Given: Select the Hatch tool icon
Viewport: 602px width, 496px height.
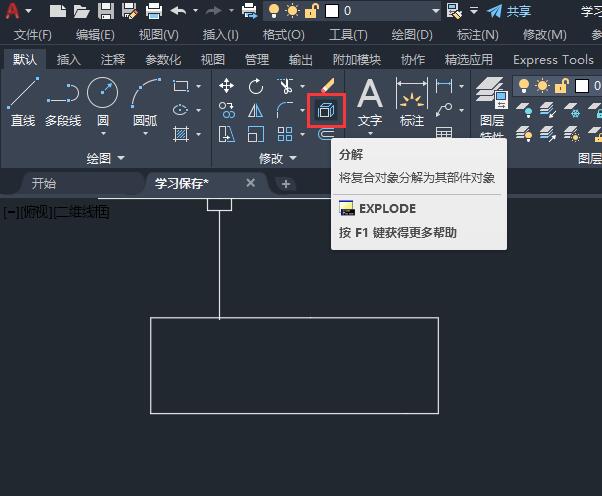Looking at the screenshot, I should pyautogui.click(x=180, y=134).
